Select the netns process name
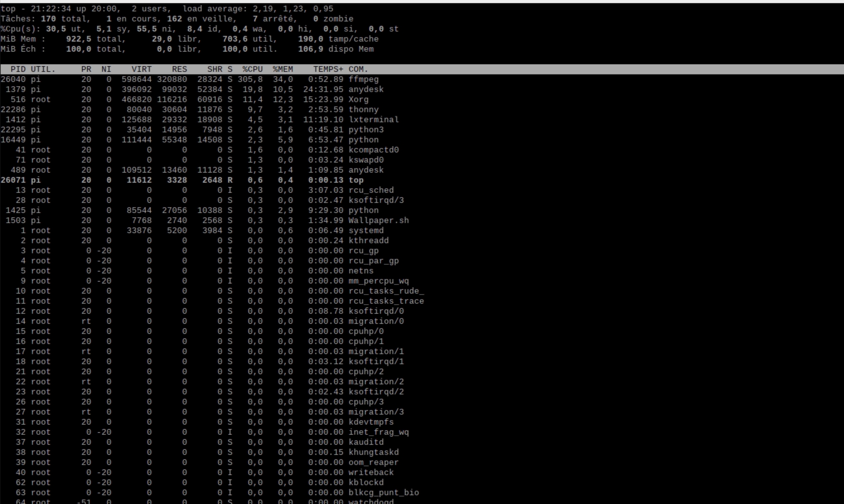Screen dimensions: 844x504 361,271
